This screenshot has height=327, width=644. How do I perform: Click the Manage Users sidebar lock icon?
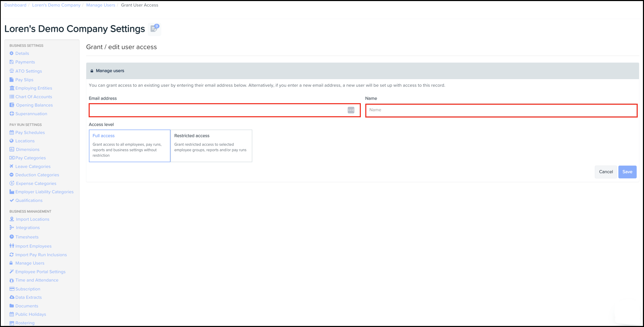click(11, 263)
